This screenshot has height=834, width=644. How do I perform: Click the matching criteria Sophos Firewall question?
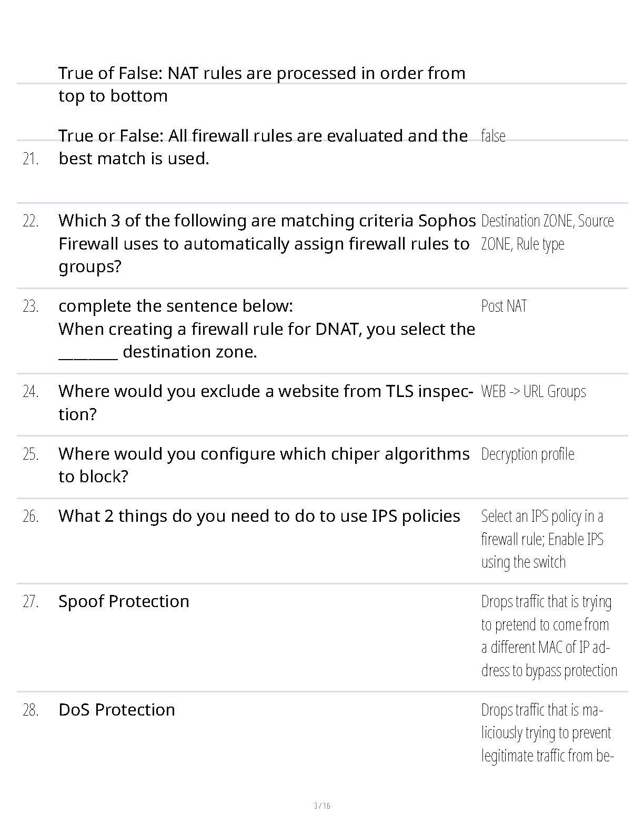(x=266, y=243)
